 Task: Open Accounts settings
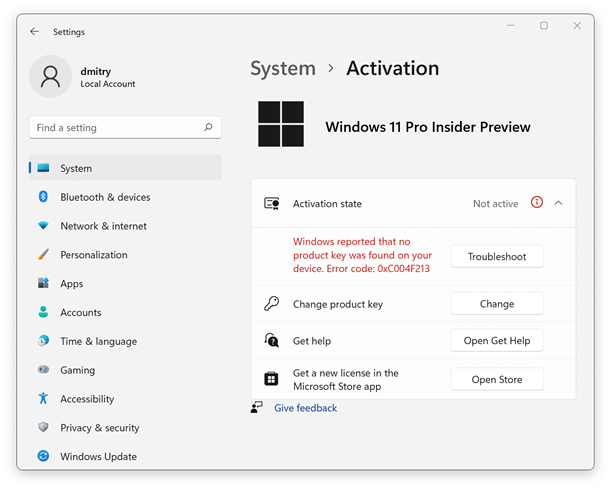[x=125, y=312]
